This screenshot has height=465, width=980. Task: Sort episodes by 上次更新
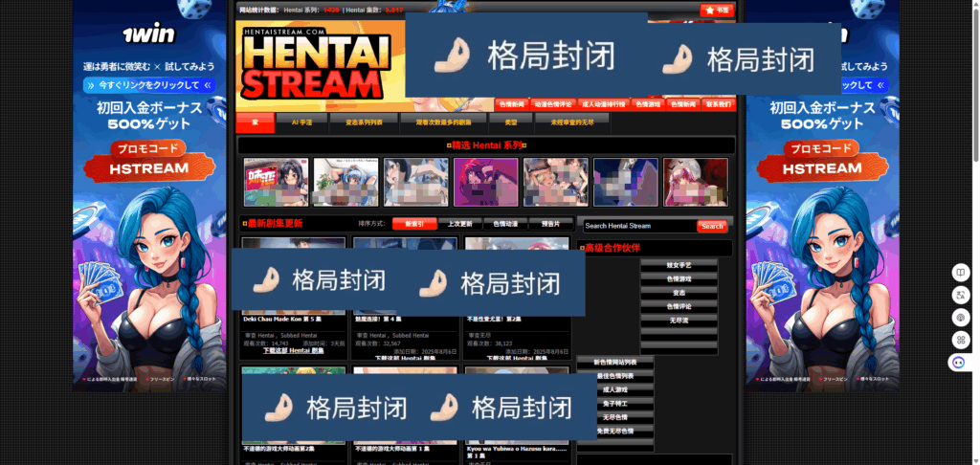(x=460, y=224)
